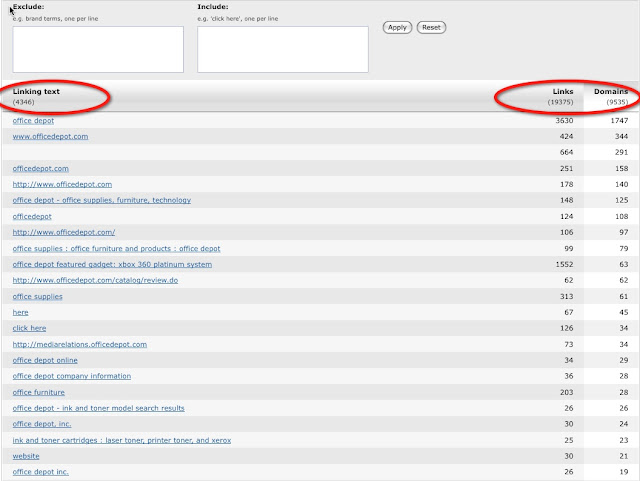Select domains count 291 in blank text row

tap(622, 152)
